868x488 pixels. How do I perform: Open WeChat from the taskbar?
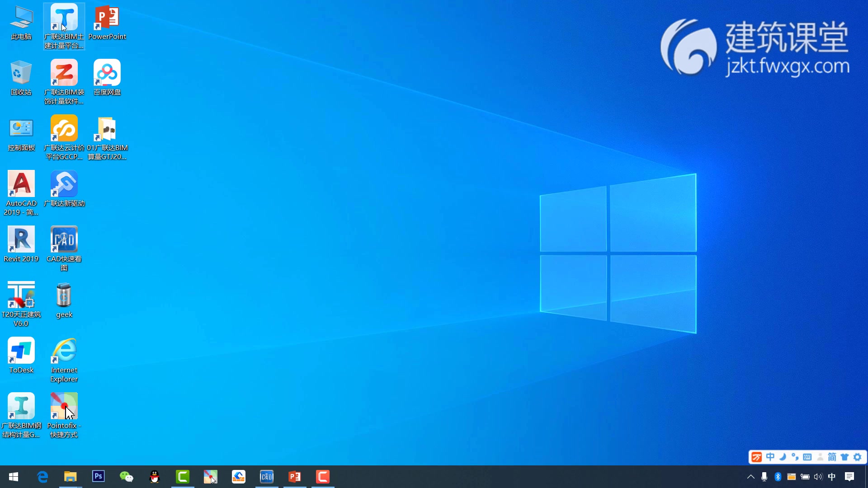(126, 477)
